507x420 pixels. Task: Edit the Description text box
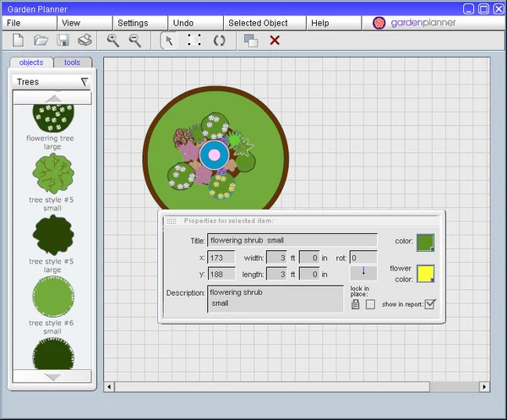click(x=275, y=299)
